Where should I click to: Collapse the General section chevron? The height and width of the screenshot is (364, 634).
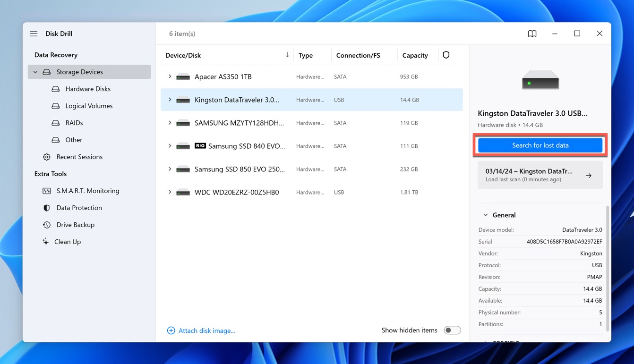[485, 215]
